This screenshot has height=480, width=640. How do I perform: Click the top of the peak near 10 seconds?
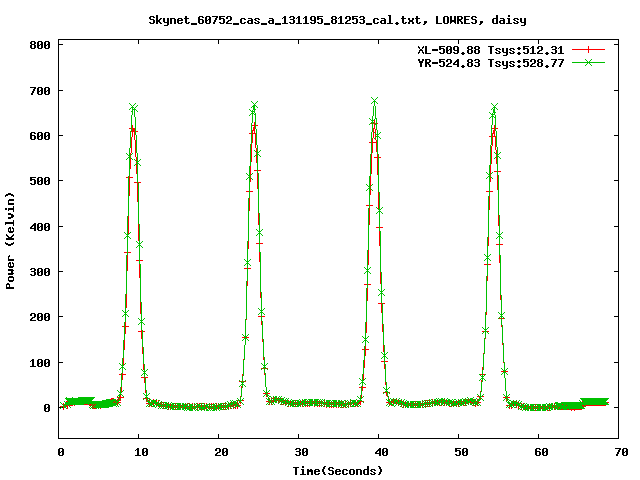133,108
